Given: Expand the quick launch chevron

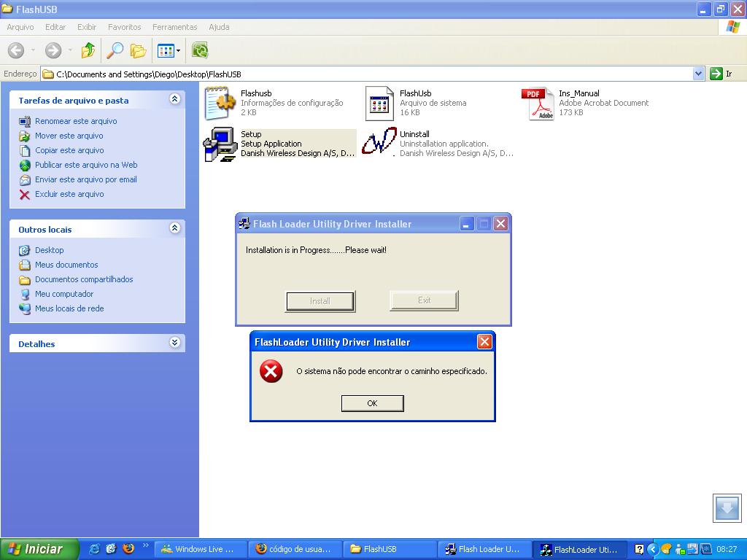Looking at the screenshot, I should coord(145,545).
